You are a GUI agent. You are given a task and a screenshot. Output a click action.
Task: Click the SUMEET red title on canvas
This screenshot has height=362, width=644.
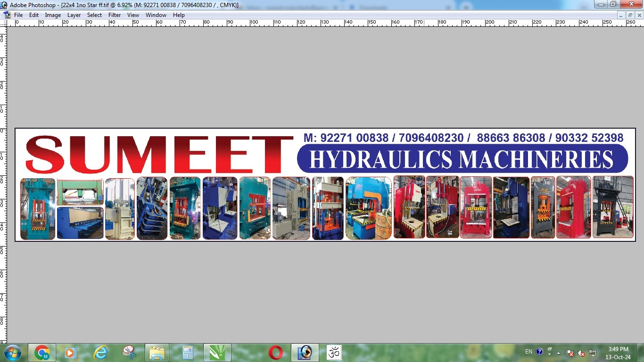(159, 155)
